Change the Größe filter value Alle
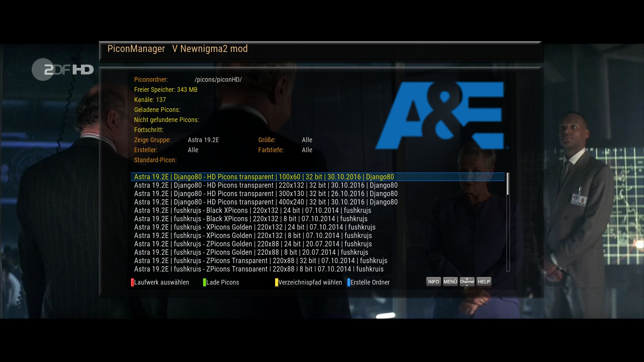Viewport: 644px width, 362px height. click(307, 140)
